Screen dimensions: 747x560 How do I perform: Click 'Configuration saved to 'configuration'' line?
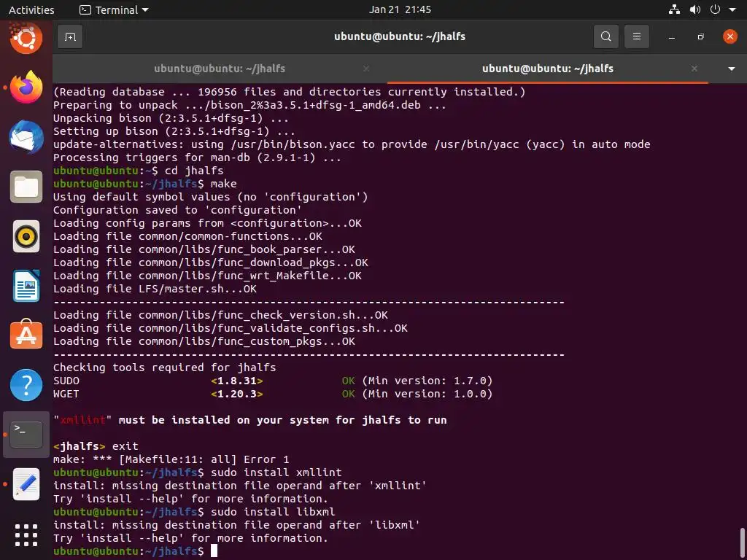177,210
